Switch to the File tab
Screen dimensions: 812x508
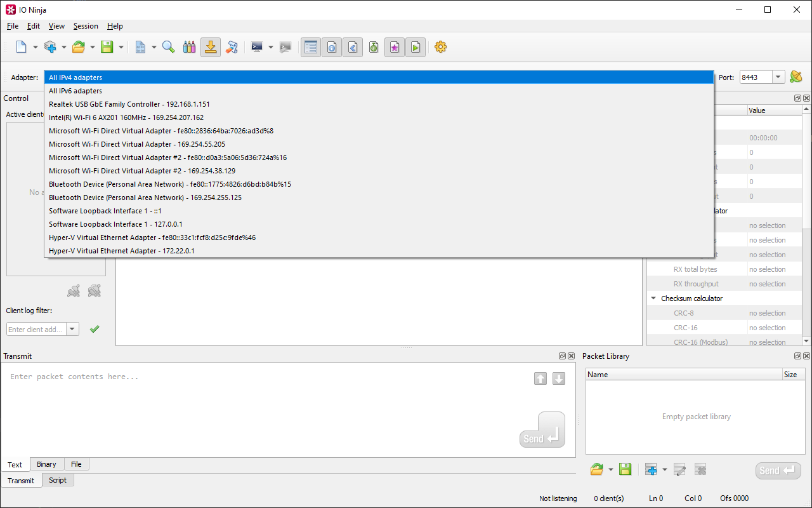point(76,464)
